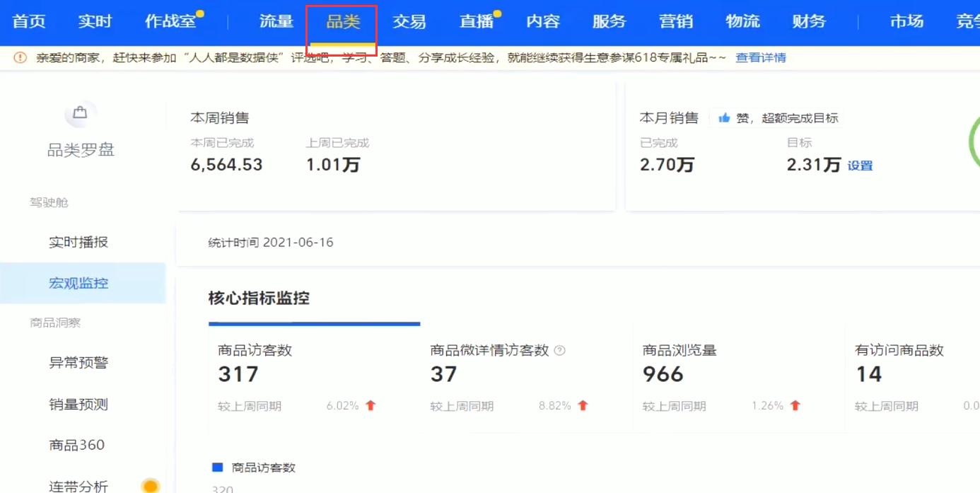This screenshot has height=493, width=980.
Task: Click the thumbs-up praise icon beside 本月销售
Action: [724, 117]
